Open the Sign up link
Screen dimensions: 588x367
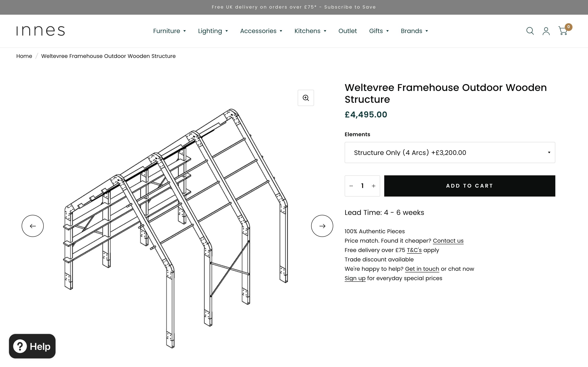tap(355, 278)
